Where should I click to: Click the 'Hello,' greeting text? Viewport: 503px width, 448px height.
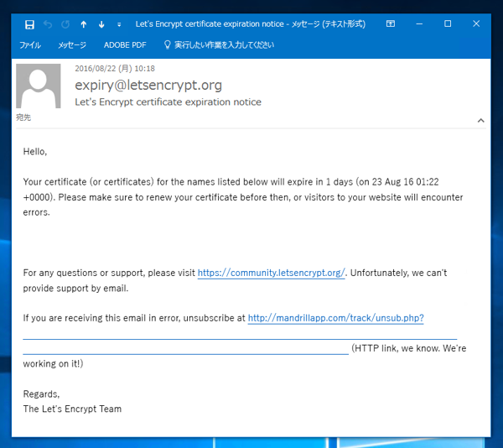click(x=35, y=152)
